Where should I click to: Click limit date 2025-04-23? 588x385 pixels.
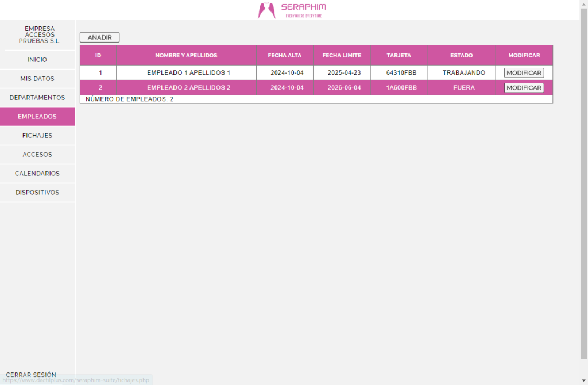point(342,73)
